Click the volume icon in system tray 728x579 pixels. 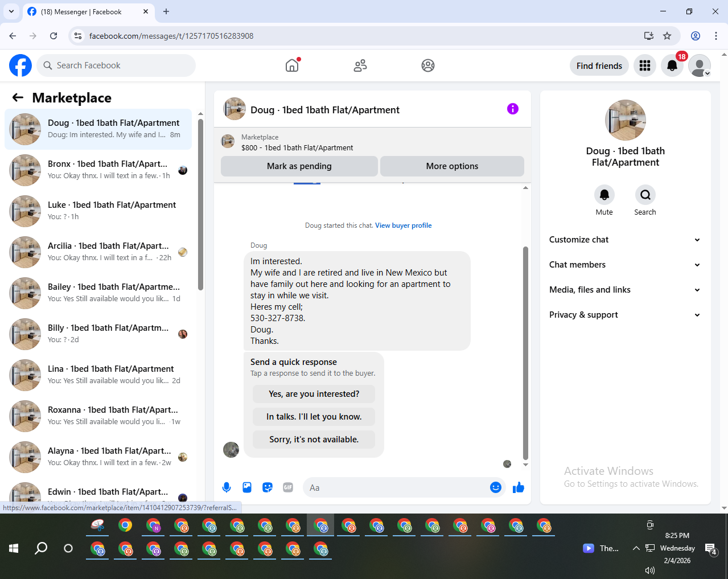649,570
